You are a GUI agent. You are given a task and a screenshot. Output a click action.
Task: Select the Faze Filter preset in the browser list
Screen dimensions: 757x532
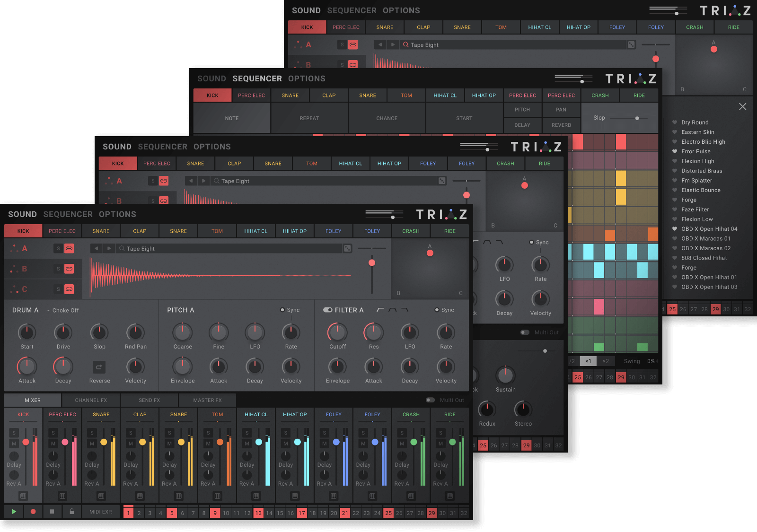coord(695,209)
